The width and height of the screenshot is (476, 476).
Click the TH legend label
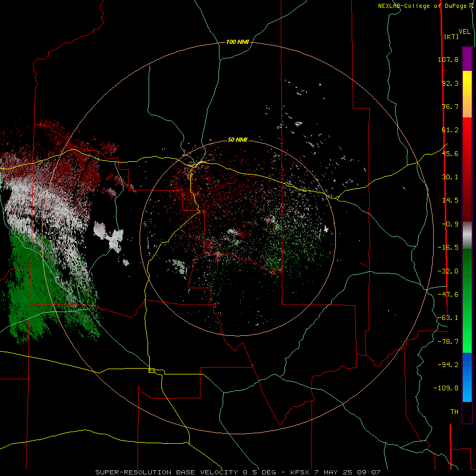[x=454, y=412]
